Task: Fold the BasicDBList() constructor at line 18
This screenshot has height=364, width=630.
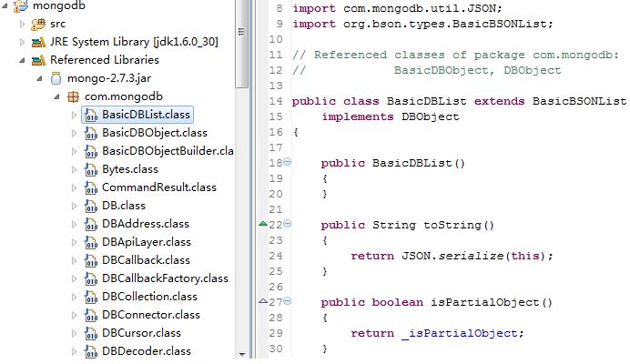Action: click(x=288, y=162)
